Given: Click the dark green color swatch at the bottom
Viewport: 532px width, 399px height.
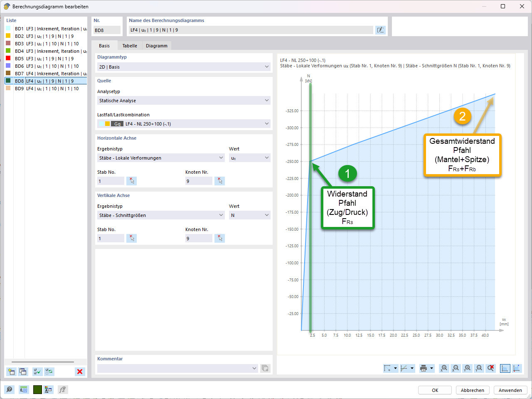Looking at the screenshot, I should [x=37, y=389].
